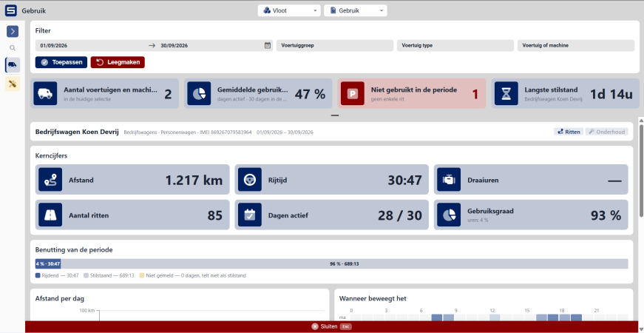Screen dimensions: 644x333
Task: Click the 30:47 Rijtijd value
Action: point(405,180)
